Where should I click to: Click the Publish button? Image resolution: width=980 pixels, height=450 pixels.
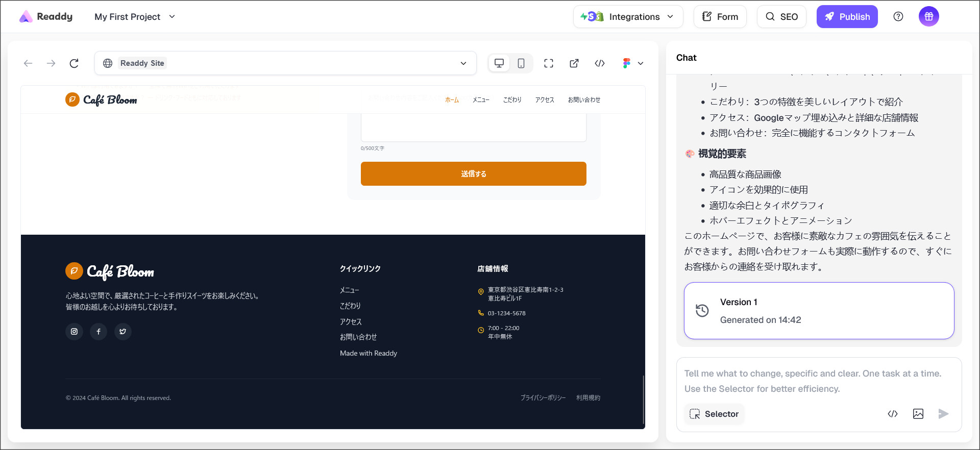(x=847, y=17)
